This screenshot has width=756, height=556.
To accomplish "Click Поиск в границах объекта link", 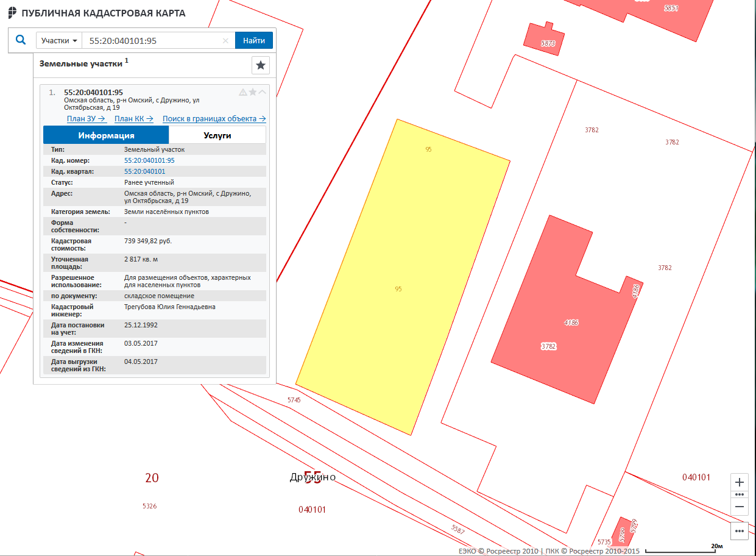I will (214, 119).
